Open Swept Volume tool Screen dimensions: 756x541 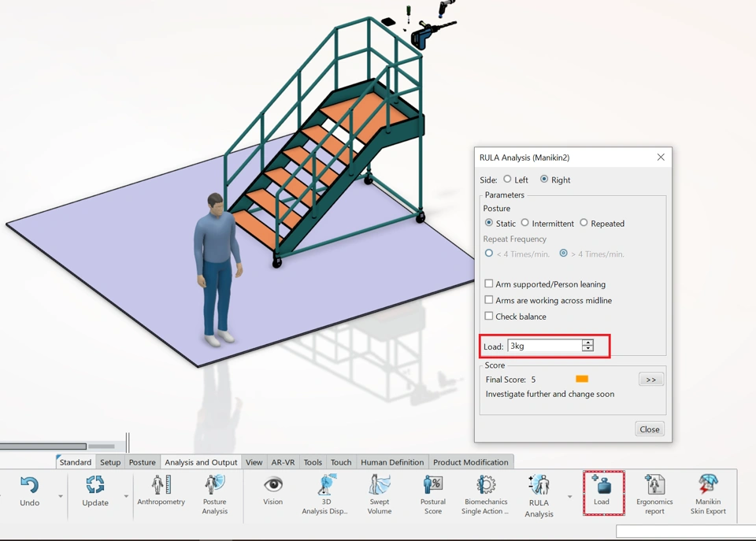pyautogui.click(x=379, y=485)
